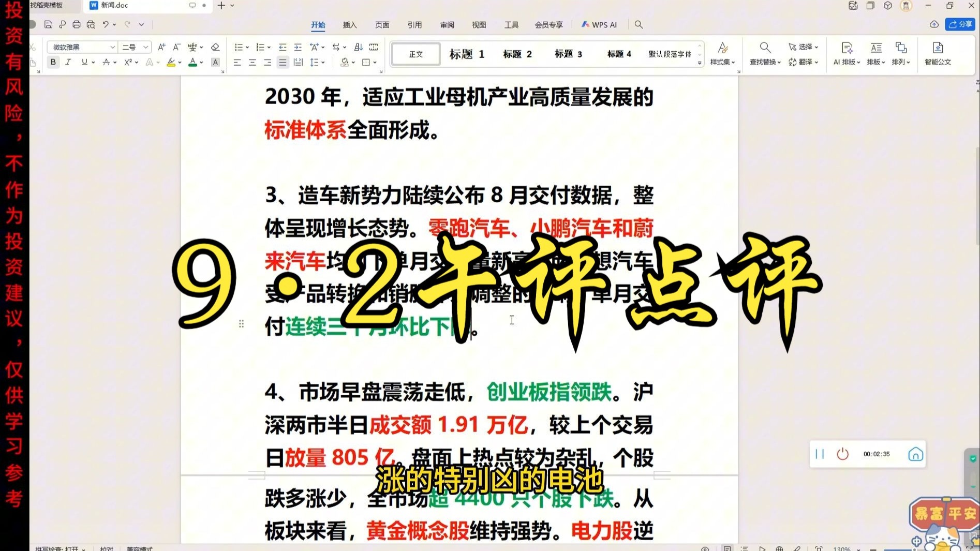Apply distributed alignment

(298, 62)
